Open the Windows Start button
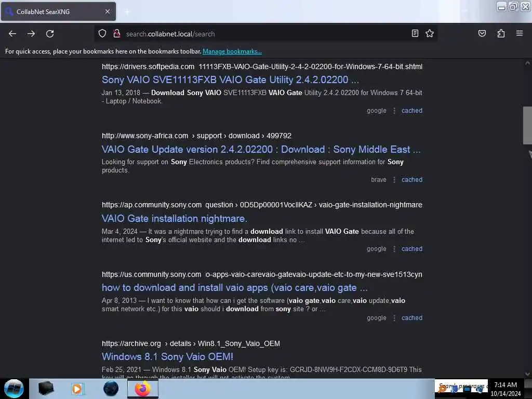This screenshot has width=532, height=399. coord(14,389)
